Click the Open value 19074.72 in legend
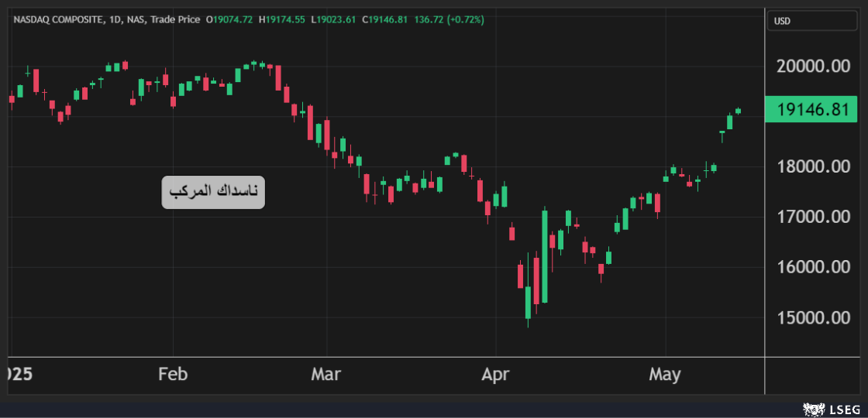 [x=232, y=19]
